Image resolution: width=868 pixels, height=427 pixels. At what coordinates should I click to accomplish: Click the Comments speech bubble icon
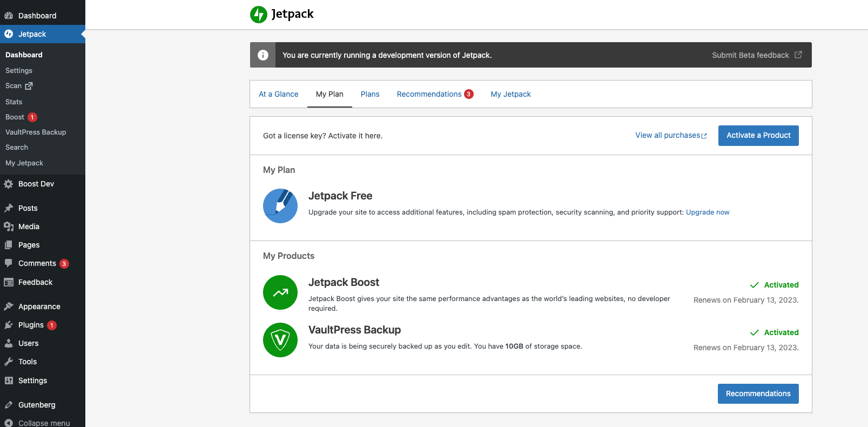pos(9,263)
